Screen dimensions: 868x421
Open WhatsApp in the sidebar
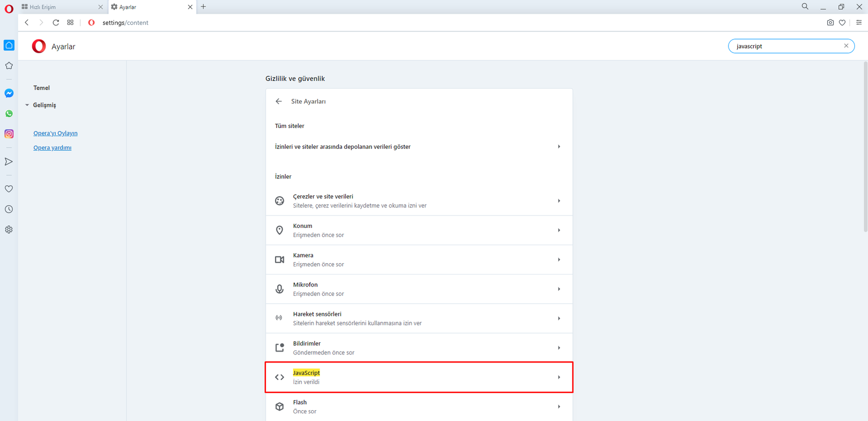(9, 114)
